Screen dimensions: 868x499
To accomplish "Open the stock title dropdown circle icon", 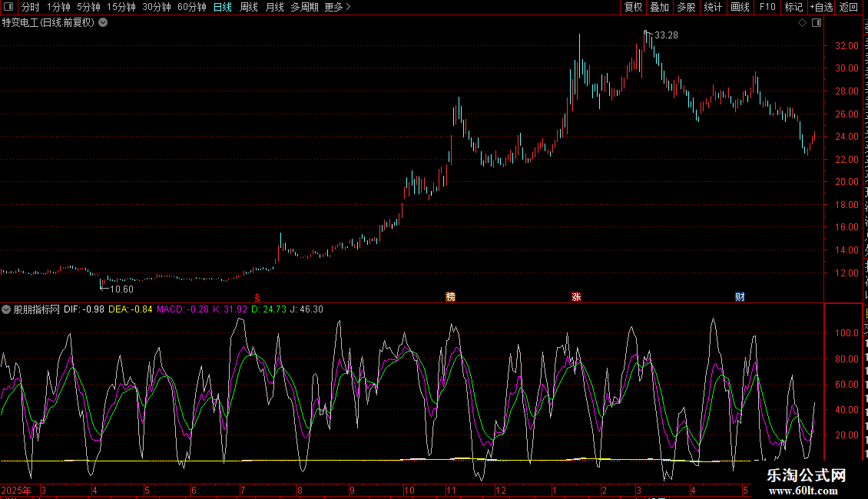I will [x=103, y=23].
